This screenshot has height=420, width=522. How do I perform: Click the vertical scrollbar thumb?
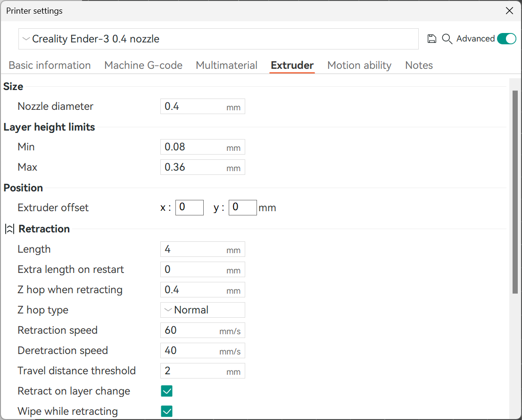click(515, 192)
